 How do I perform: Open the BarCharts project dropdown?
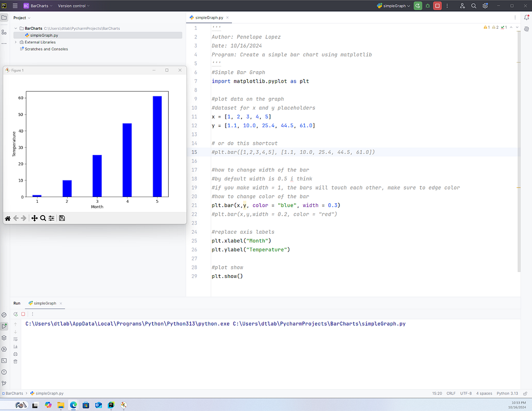click(38, 6)
